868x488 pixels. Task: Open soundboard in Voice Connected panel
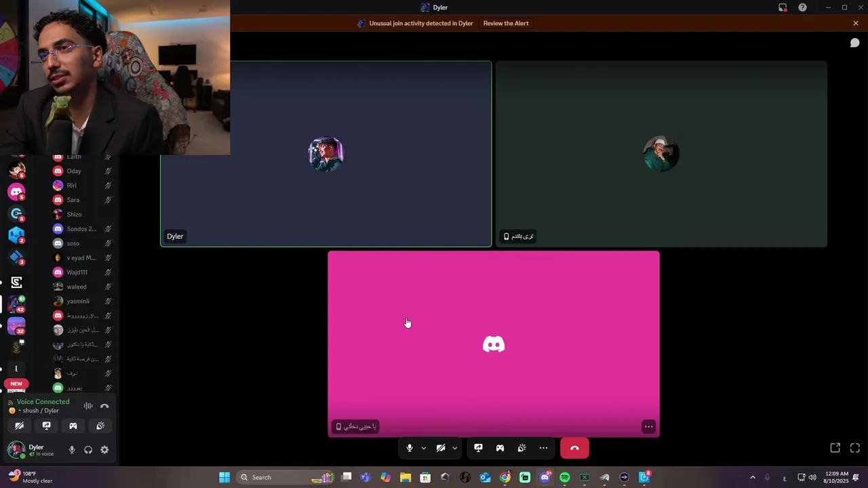pos(100,426)
